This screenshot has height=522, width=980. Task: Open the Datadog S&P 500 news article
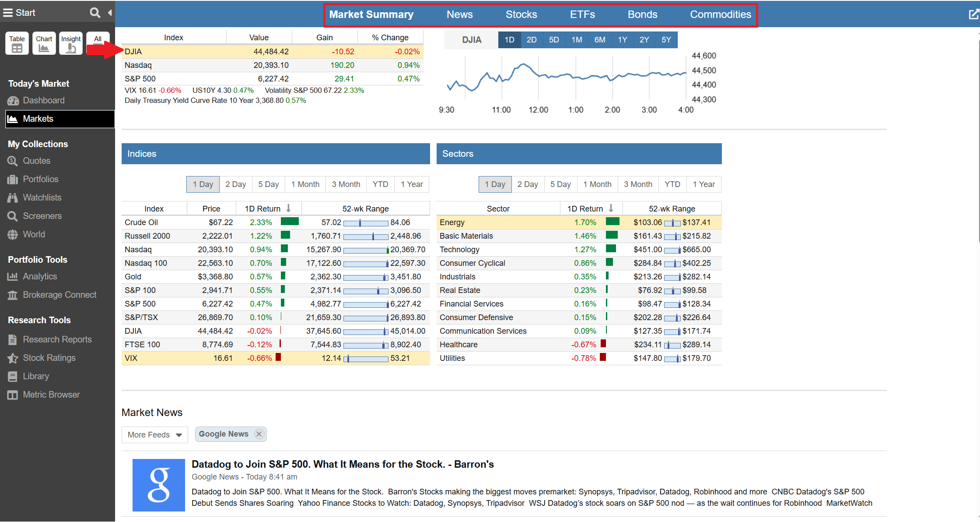pos(343,464)
